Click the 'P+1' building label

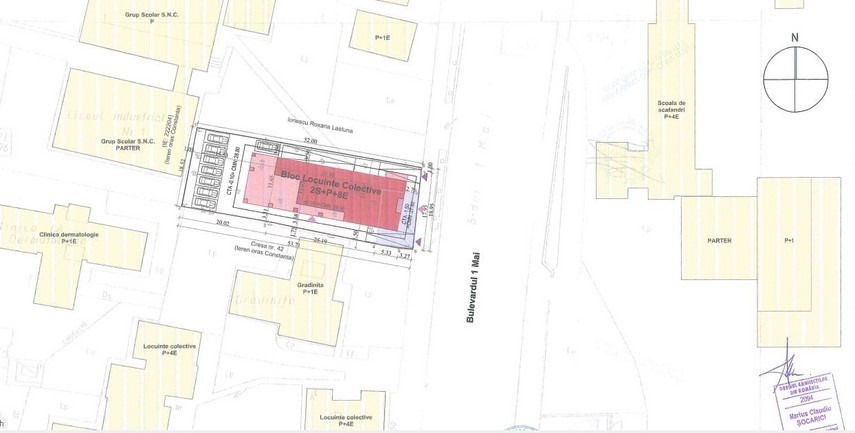[x=788, y=240]
